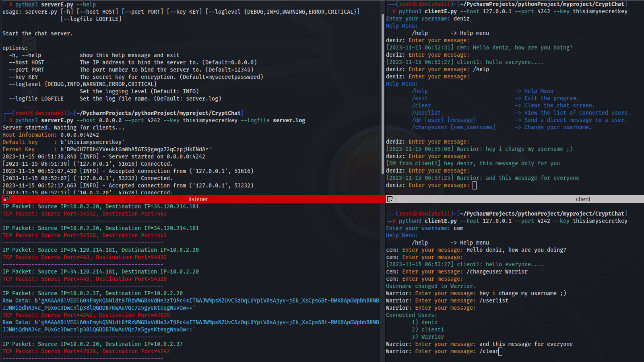644x362 pixels.
Task: Click the 'Warrior: ... /userlist' command line
Action: point(447,301)
